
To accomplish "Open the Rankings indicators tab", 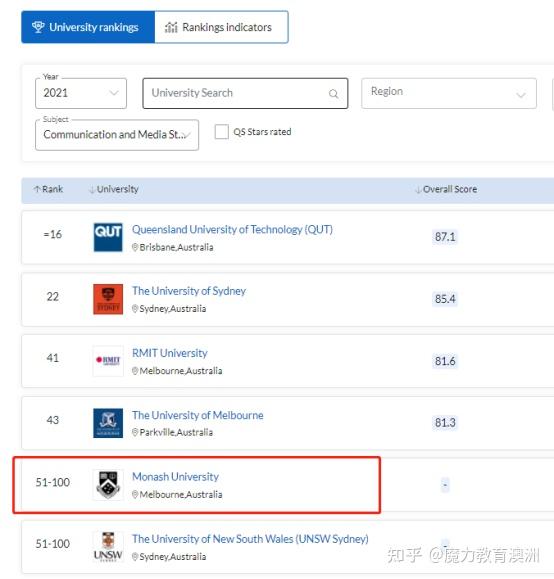I will coord(221,27).
